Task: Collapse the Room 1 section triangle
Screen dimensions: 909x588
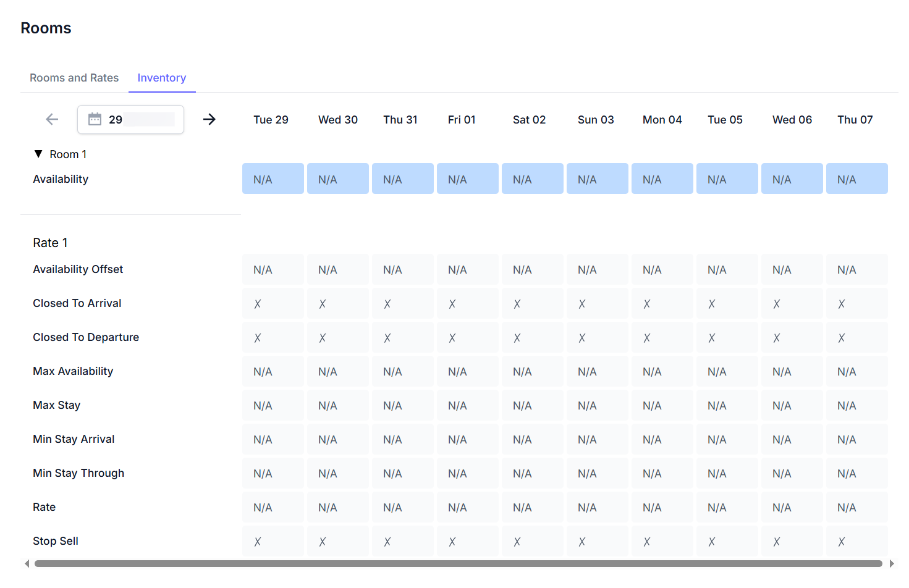Action: click(38, 154)
